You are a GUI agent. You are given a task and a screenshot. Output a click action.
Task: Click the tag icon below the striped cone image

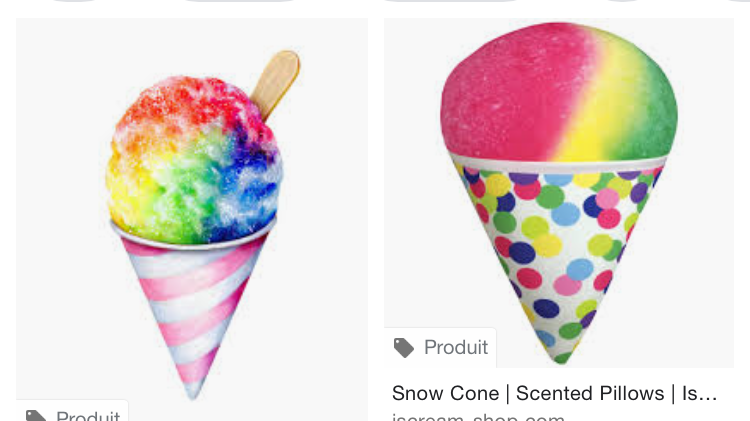36,415
